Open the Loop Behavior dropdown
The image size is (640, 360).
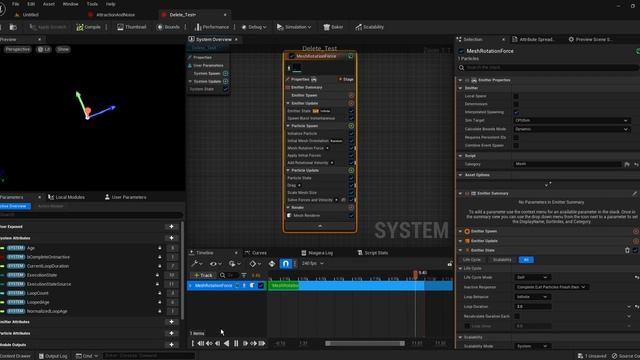tap(532, 297)
